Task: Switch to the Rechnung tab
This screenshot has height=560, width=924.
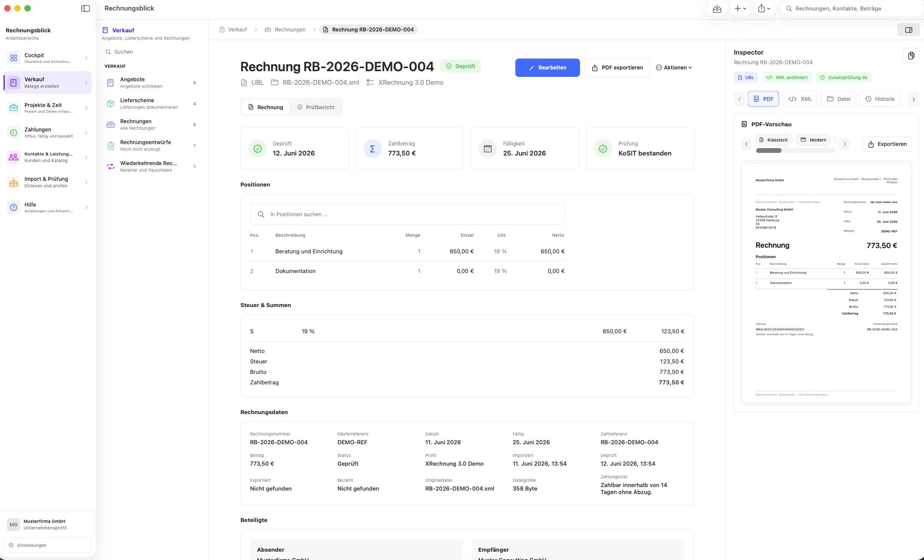Action: 265,107
